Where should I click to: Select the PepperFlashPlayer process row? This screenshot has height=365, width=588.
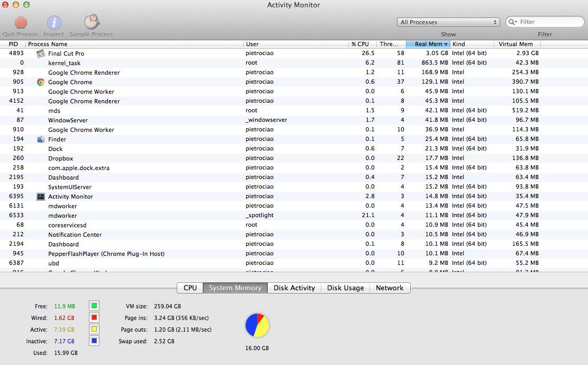(x=294, y=254)
